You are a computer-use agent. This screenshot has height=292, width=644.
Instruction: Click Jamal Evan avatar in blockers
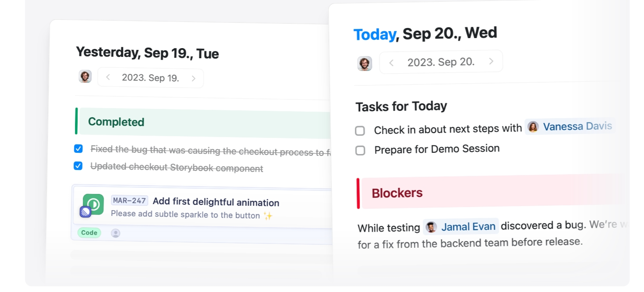point(432,227)
